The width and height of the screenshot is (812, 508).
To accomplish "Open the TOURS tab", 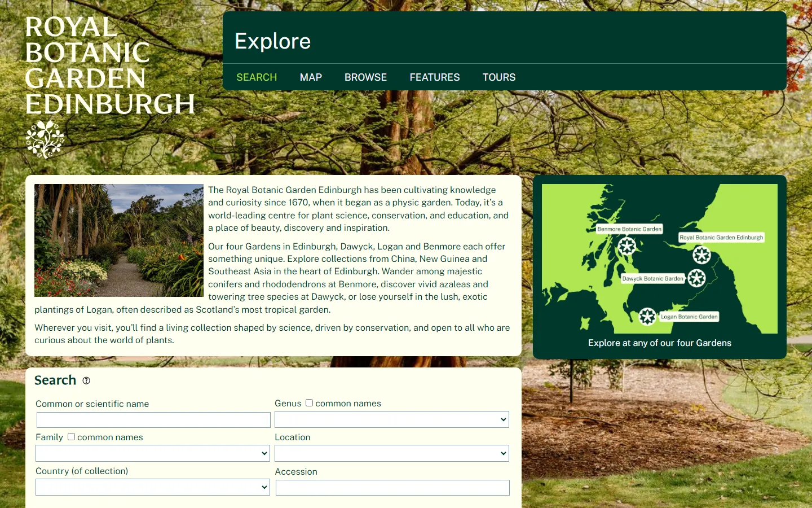I will [499, 77].
